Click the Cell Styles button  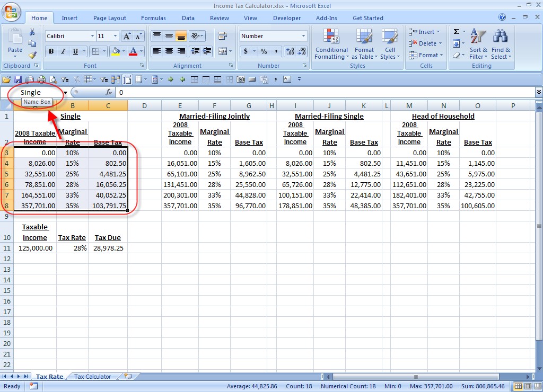pyautogui.click(x=390, y=45)
